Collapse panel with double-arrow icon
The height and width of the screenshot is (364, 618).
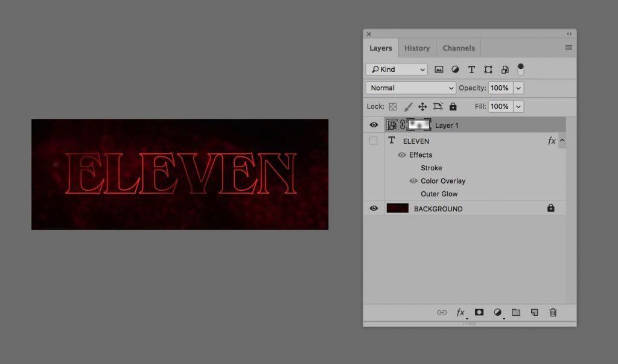569,34
